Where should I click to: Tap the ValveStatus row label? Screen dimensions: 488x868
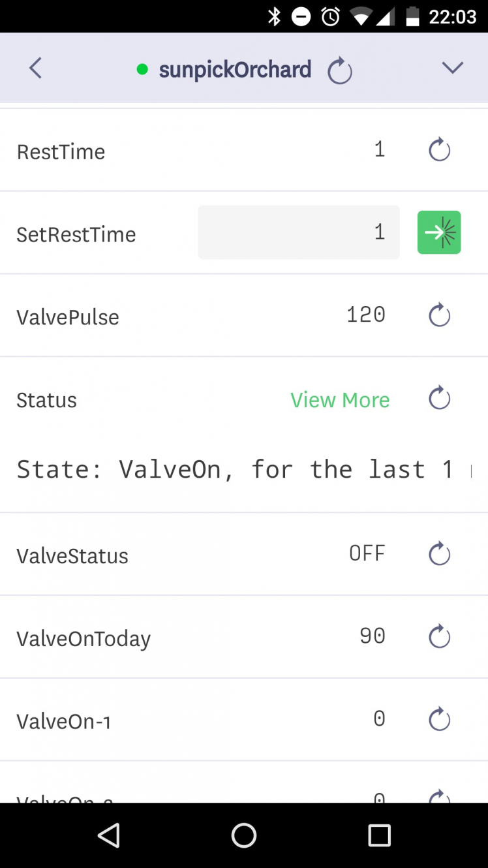tap(72, 556)
